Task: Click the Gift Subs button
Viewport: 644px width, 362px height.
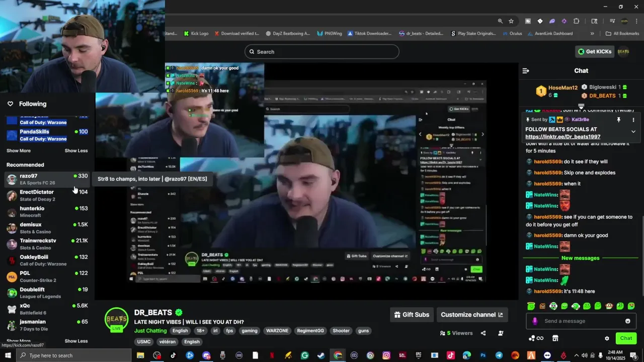Action: pos(412,315)
